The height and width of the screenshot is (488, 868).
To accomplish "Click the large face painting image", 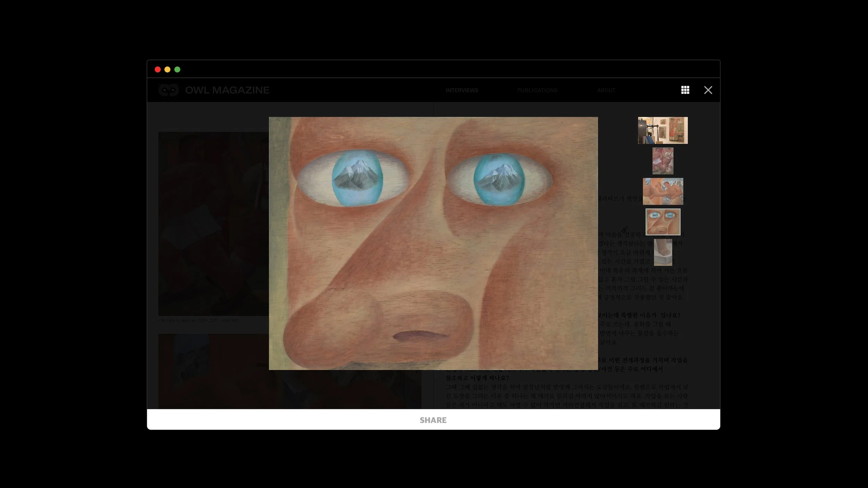I will 433,243.
